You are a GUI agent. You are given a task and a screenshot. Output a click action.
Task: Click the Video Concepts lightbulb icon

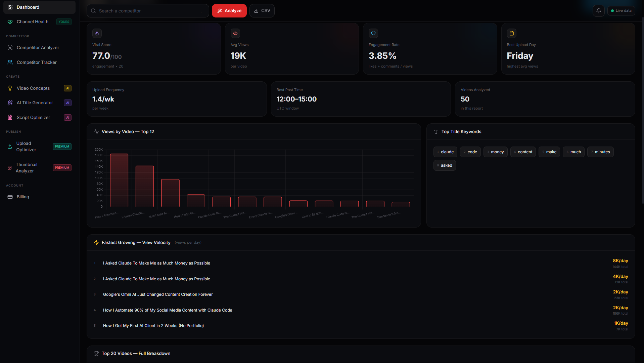point(10,88)
